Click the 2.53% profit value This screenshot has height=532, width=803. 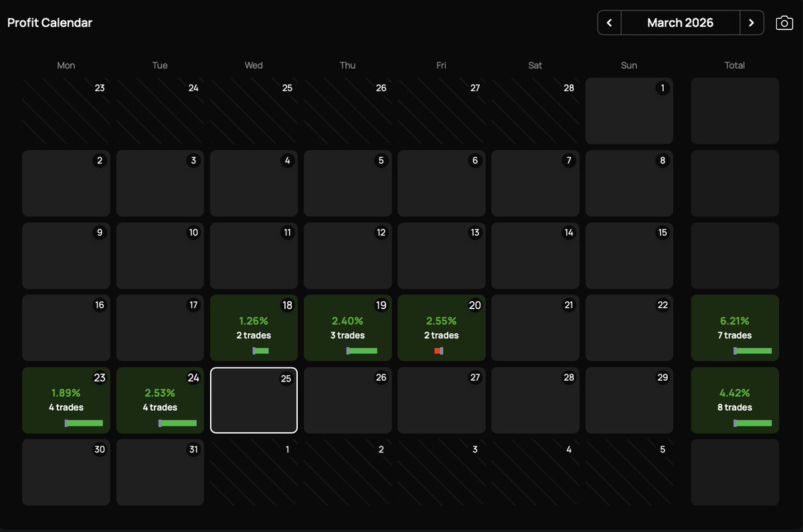160,393
